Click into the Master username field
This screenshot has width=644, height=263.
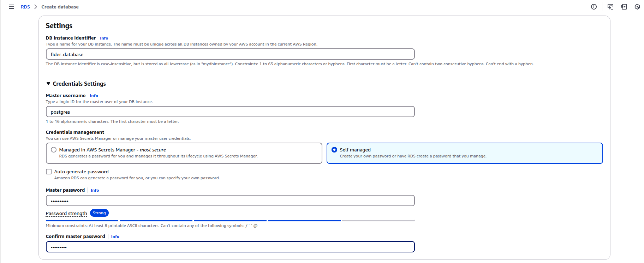point(230,112)
